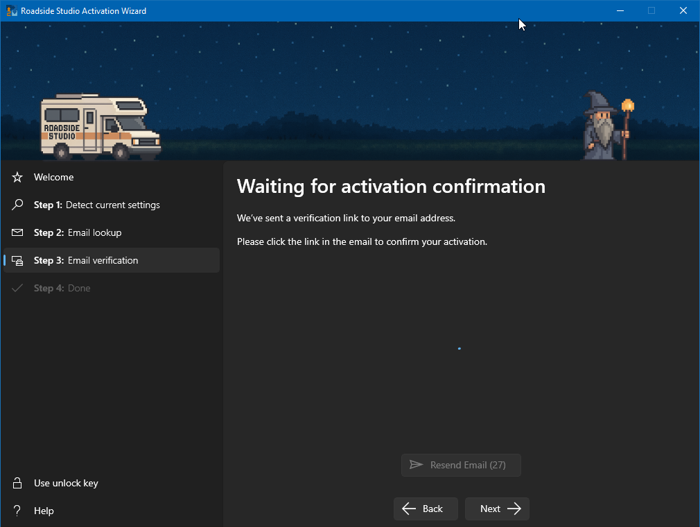Select the magnifier icon for Step 1
The height and width of the screenshot is (527, 700).
point(17,205)
